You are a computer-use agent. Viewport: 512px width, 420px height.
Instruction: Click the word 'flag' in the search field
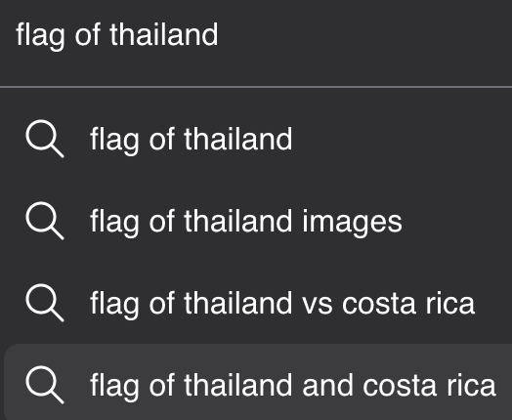[40, 34]
